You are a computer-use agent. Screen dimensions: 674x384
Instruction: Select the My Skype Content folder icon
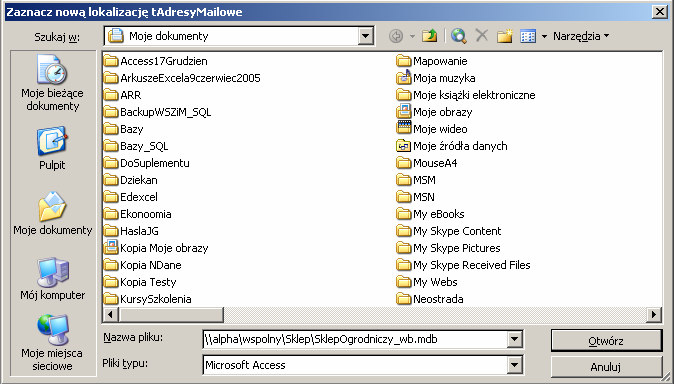click(x=404, y=231)
